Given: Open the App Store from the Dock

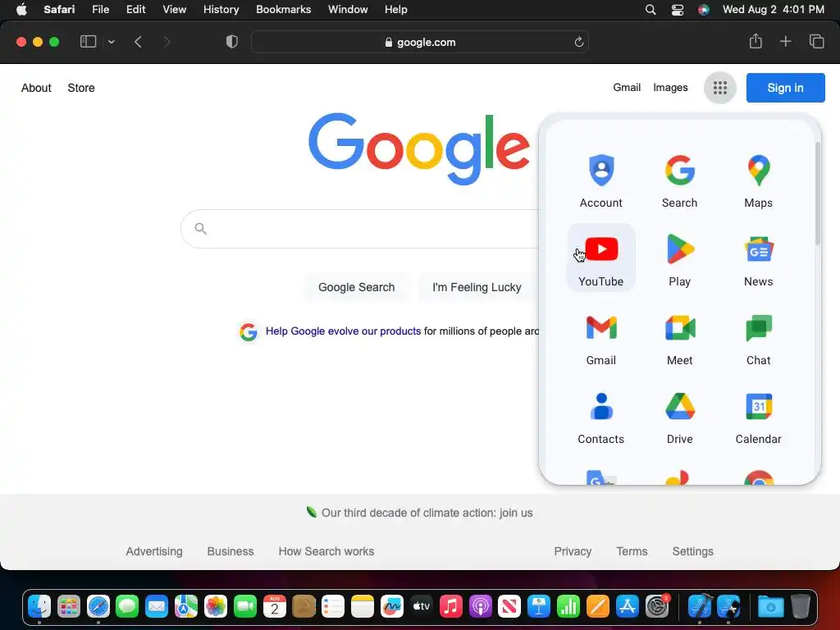Looking at the screenshot, I should (x=627, y=606).
